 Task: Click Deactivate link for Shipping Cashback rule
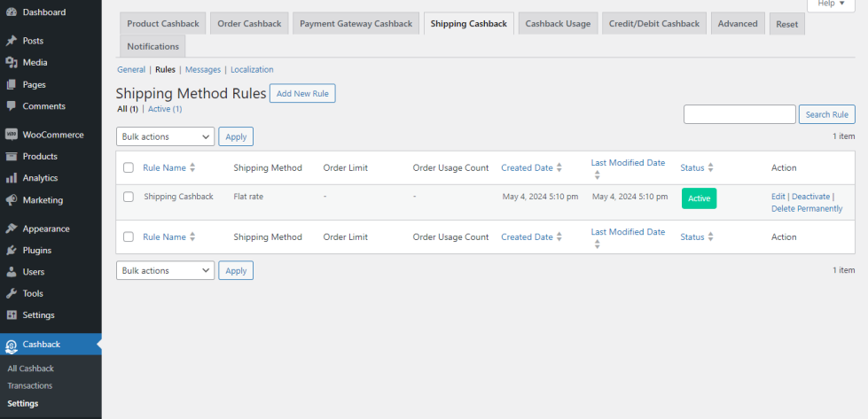[810, 197]
